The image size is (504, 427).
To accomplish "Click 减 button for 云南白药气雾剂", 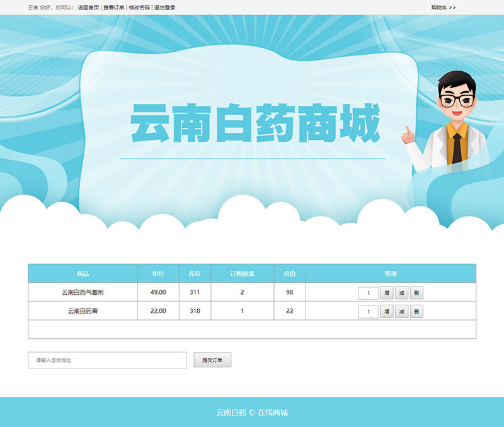I will pos(401,293).
